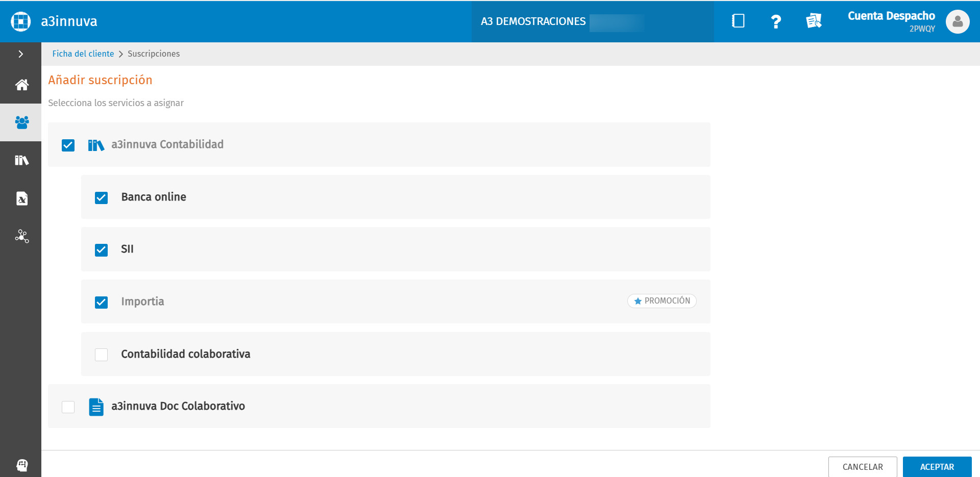This screenshot has width=980, height=477.
Task: Click the star in the PROMOCIÓN badge
Action: point(638,301)
